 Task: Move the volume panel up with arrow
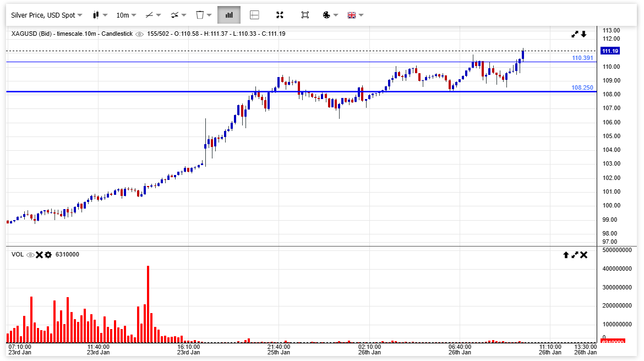click(x=565, y=255)
